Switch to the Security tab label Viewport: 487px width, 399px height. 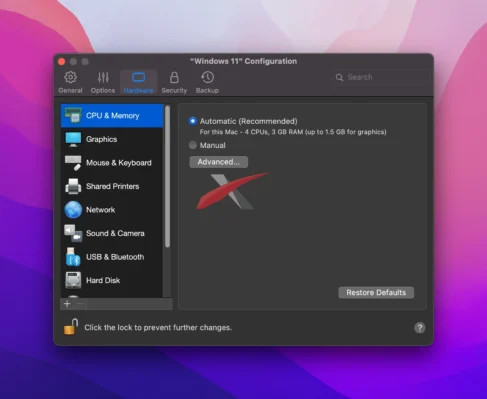tap(174, 90)
